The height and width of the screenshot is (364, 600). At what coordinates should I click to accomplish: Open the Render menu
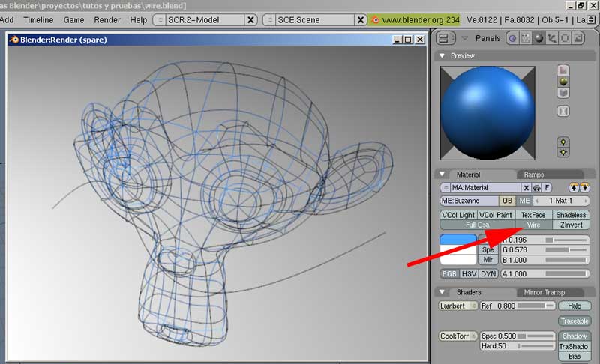[x=107, y=20]
